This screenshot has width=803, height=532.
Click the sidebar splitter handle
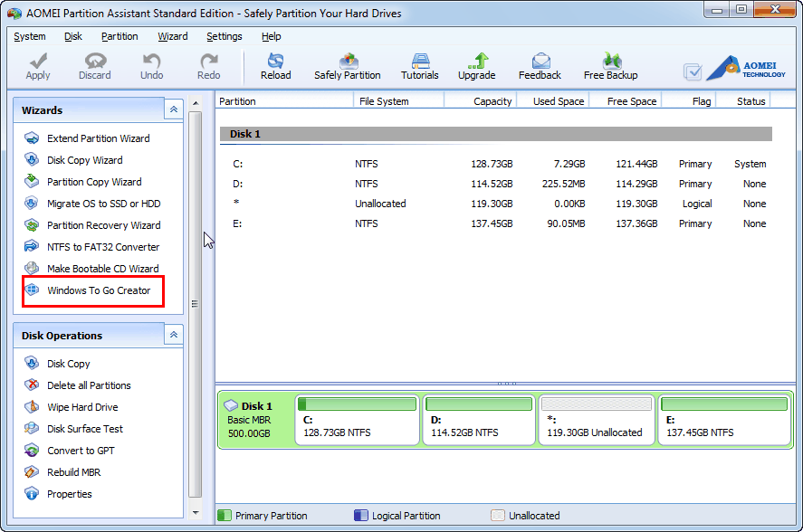pos(195,304)
